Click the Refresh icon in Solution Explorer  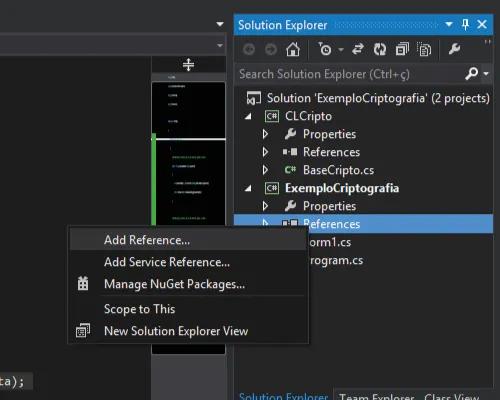[380, 50]
